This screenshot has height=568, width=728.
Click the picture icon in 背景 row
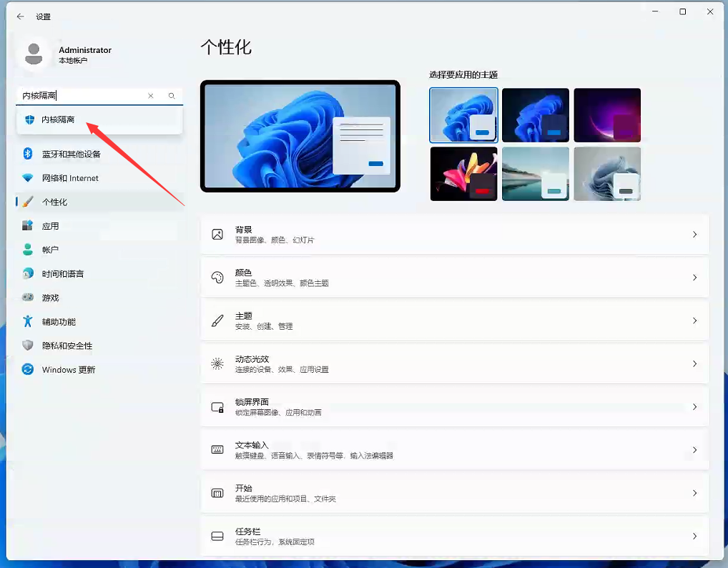(217, 234)
